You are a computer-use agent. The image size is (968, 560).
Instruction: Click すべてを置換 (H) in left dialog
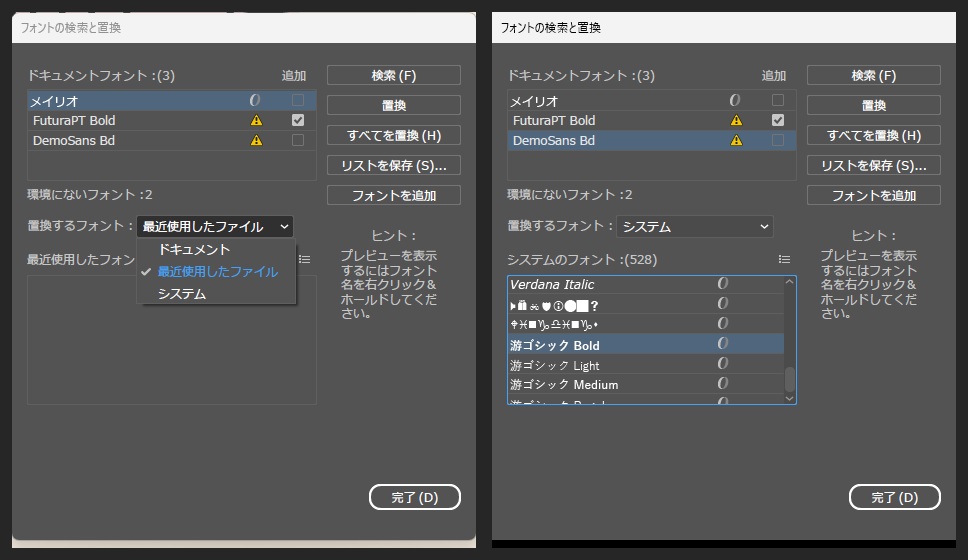tap(393, 135)
